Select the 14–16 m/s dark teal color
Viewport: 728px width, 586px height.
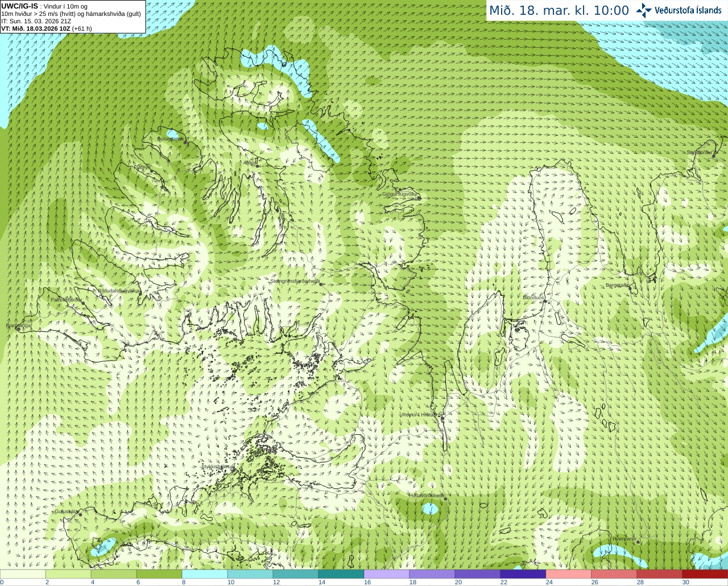(x=341, y=574)
